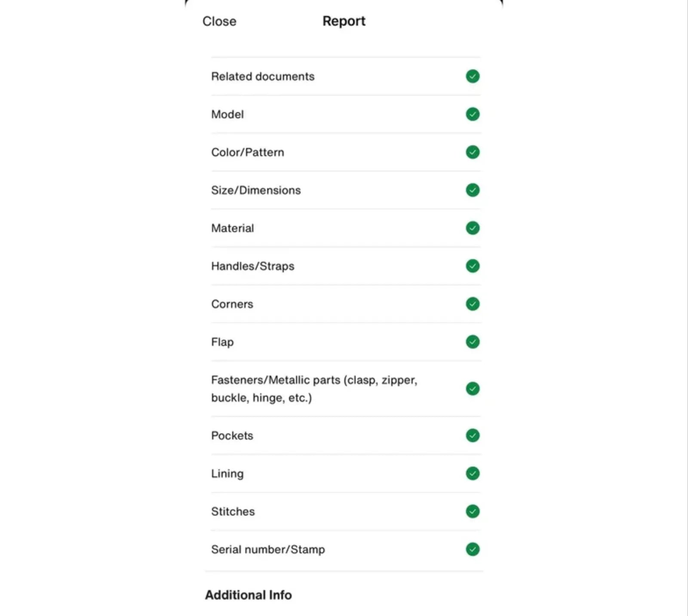Screen dimensions: 688x616
Task: Select the Serial number/Stamp row label
Action: pyautogui.click(x=268, y=549)
